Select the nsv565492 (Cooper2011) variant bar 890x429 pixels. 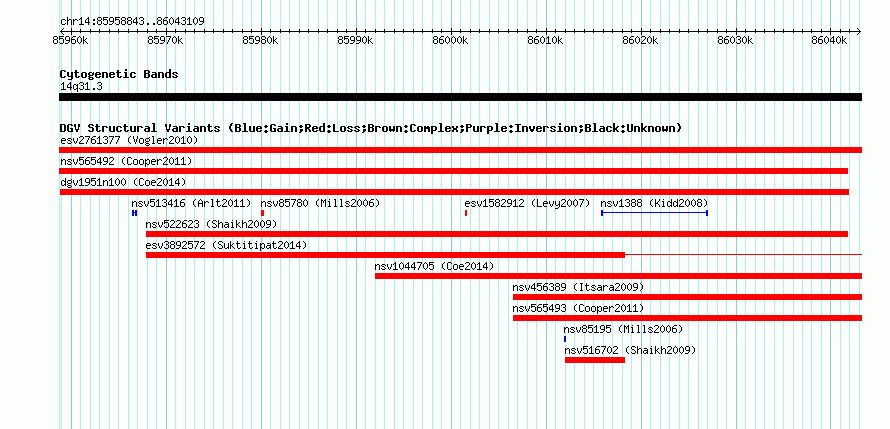454,171
